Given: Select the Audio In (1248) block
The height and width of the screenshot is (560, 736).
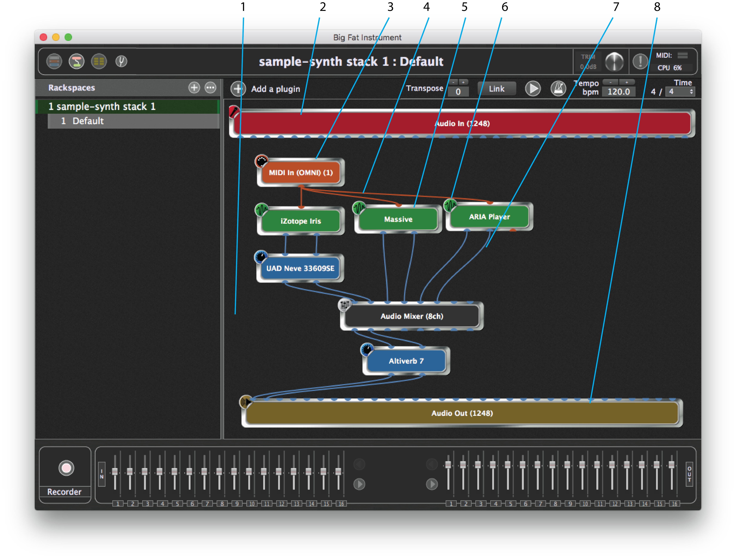Looking at the screenshot, I should pos(462,123).
